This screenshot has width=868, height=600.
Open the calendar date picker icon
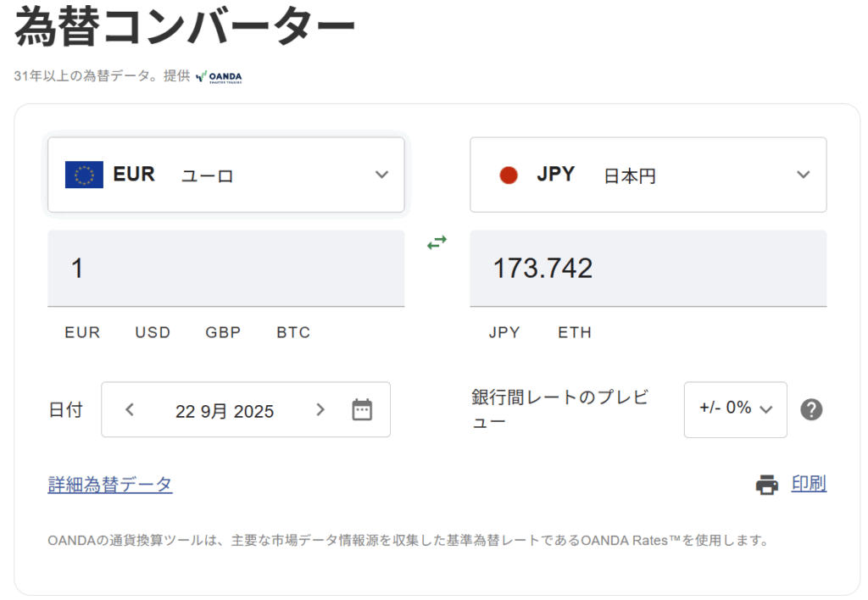tap(362, 410)
